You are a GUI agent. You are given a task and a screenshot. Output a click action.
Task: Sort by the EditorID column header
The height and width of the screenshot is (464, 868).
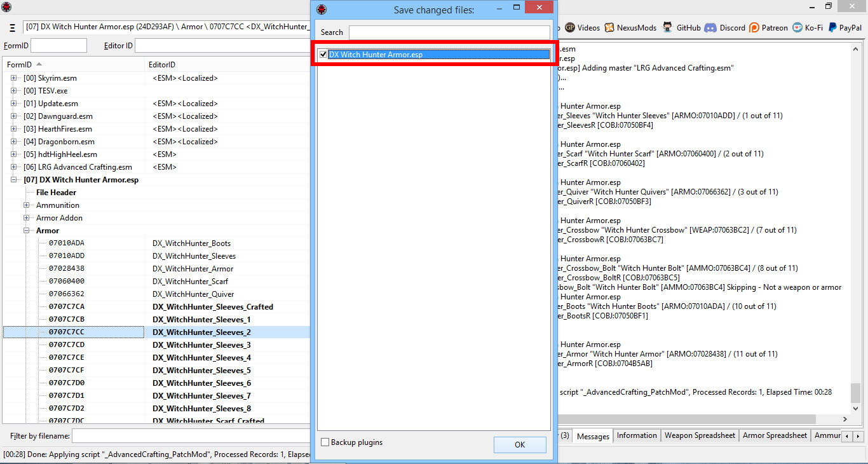click(x=228, y=65)
